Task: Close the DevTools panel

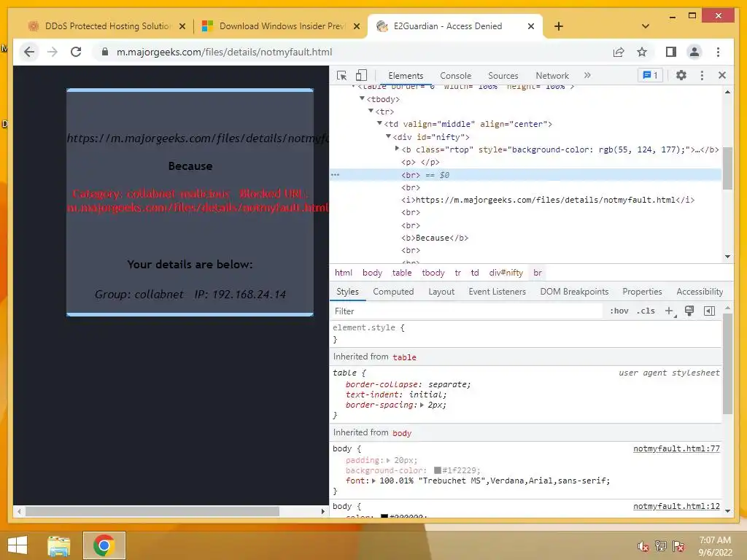Action: pos(722,75)
